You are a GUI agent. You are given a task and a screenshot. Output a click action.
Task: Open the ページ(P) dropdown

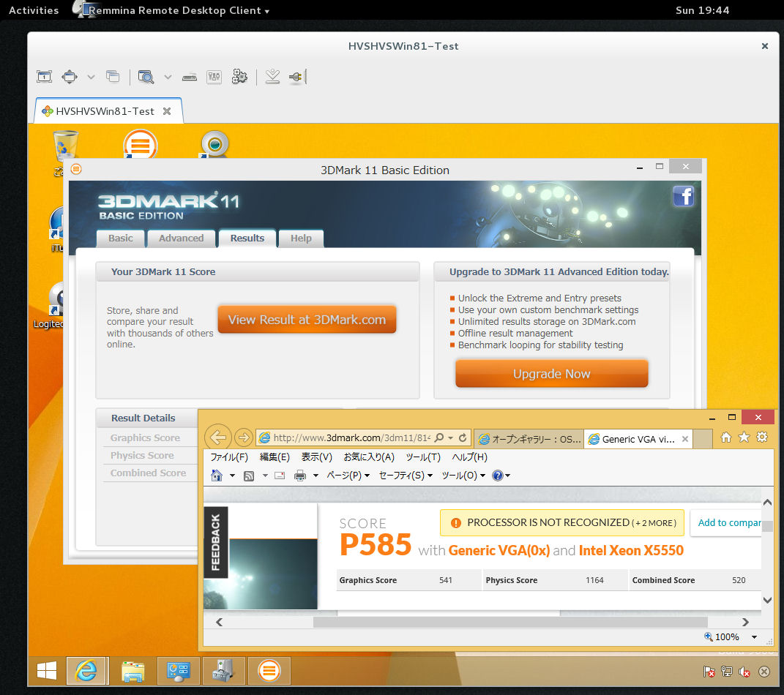tap(348, 475)
